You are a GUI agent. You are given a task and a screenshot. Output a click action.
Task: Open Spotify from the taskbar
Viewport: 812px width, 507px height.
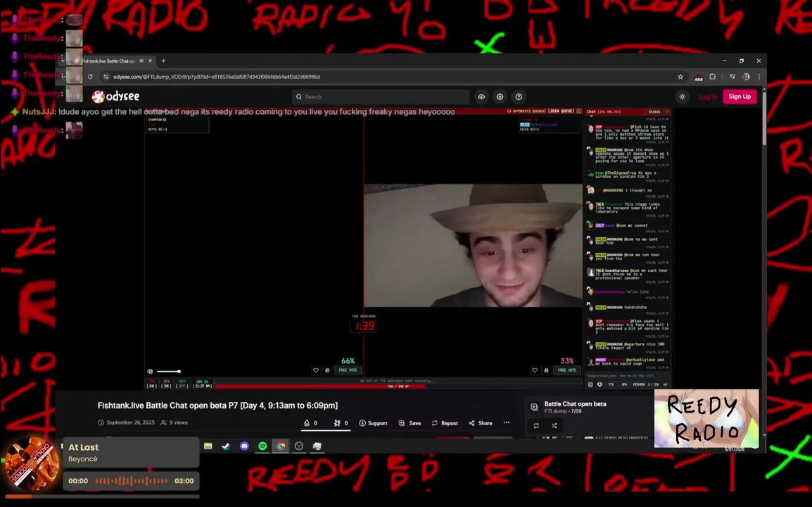pyautogui.click(x=262, y=446)
